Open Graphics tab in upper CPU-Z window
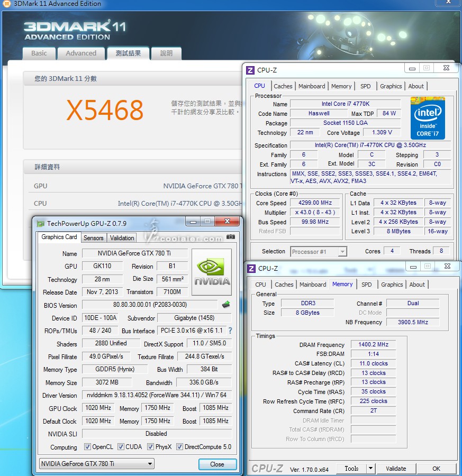The width and height of the screenshot is (462, 476). (x=391, y=86)
